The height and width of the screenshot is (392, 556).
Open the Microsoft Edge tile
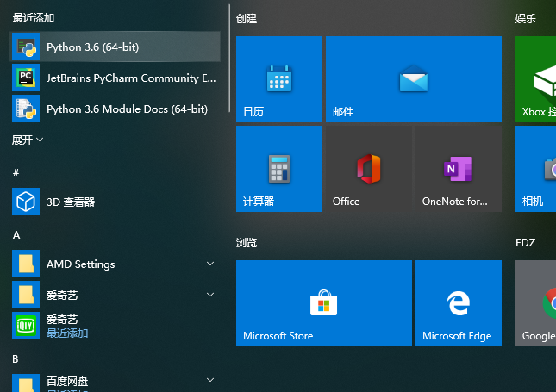tap(459, 303)
